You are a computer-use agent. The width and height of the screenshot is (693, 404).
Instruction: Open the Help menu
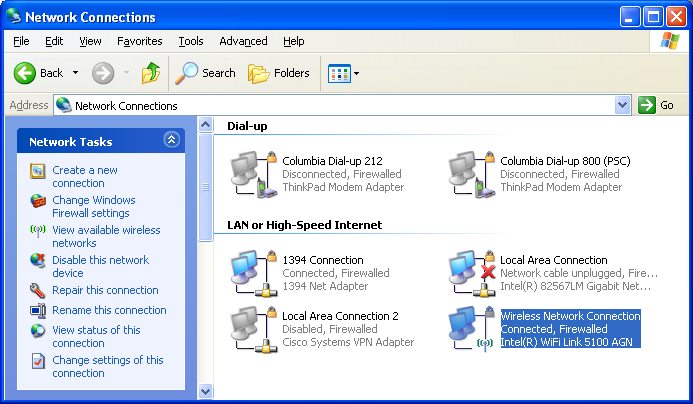click(x=294, y=41)
